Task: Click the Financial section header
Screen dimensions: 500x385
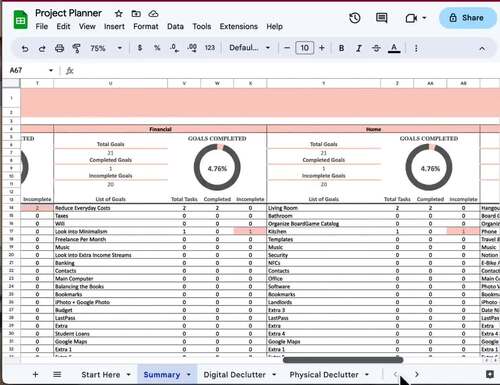Action: coord(160,129)
